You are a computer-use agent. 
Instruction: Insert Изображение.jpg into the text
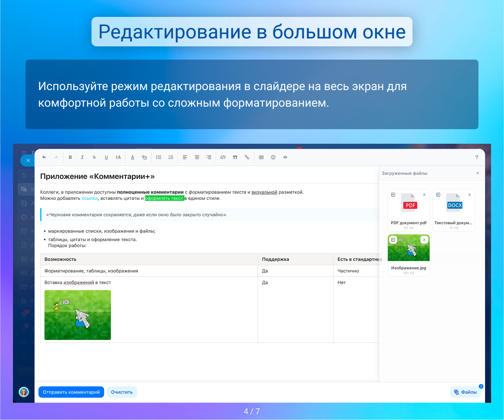tap(393, 240)
